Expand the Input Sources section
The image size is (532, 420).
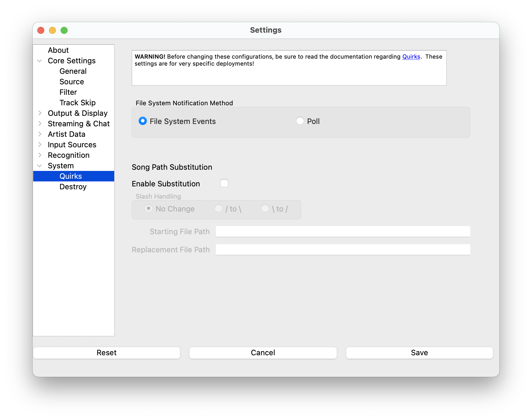pos(40,145)
